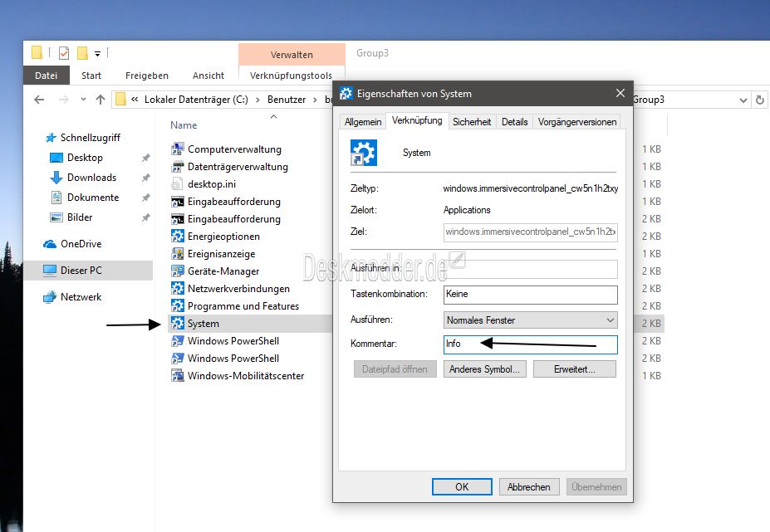Image resolution: width=770 pixels, height=532 pixels.
Task: Toggle the pin icon next to Downloads
Action: pos(146,178)
